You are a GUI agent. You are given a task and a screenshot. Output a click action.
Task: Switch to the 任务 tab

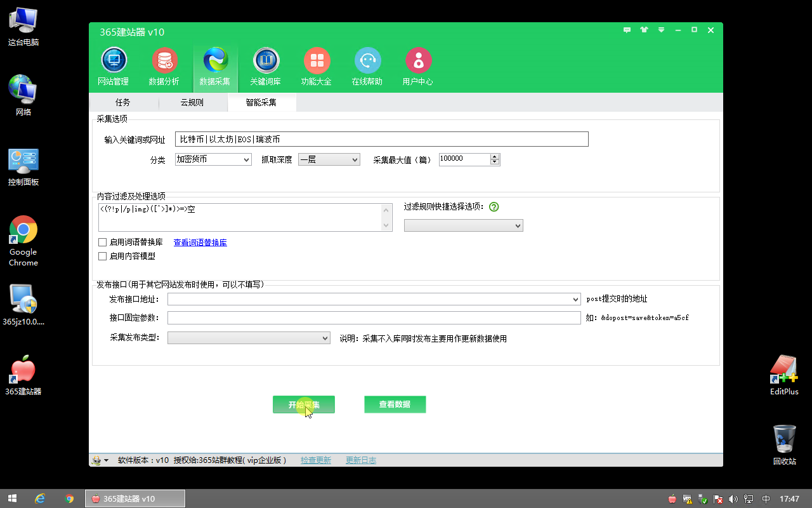click(123, 102)
